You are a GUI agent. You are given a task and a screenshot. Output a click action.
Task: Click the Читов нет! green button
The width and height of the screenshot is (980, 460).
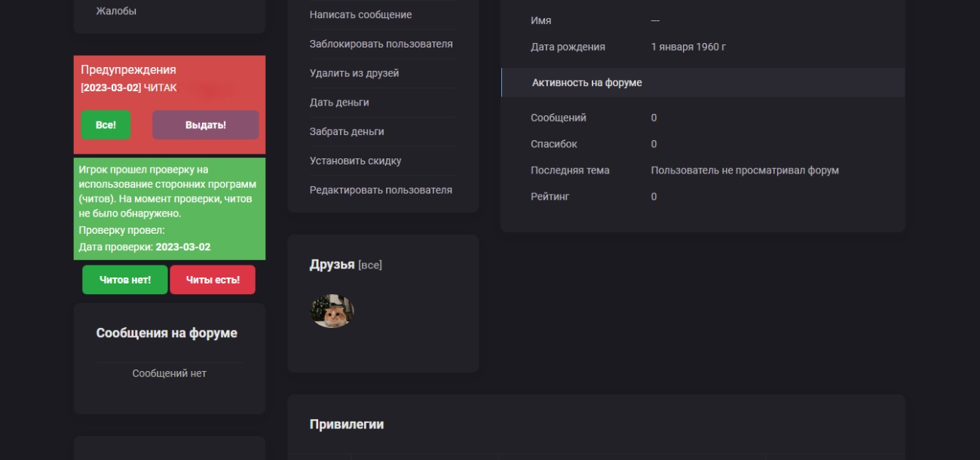tap(125, 280)
